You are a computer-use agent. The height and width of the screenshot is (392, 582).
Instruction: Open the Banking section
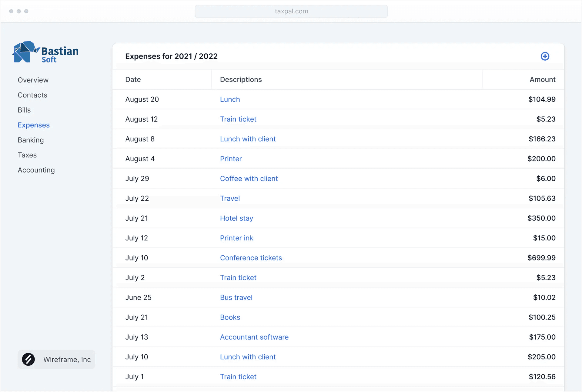[x=31, y=140]
